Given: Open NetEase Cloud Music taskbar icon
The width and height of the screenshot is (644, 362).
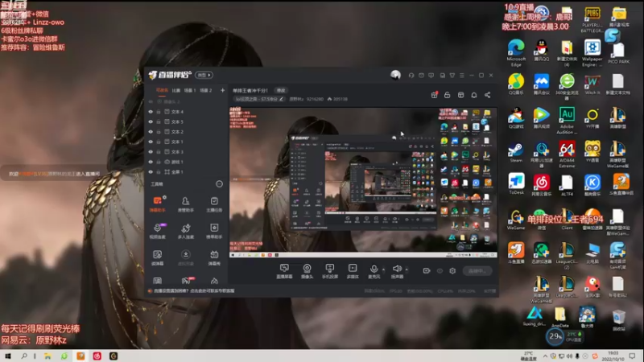Looking at the screenshot, I should (97, 356).
